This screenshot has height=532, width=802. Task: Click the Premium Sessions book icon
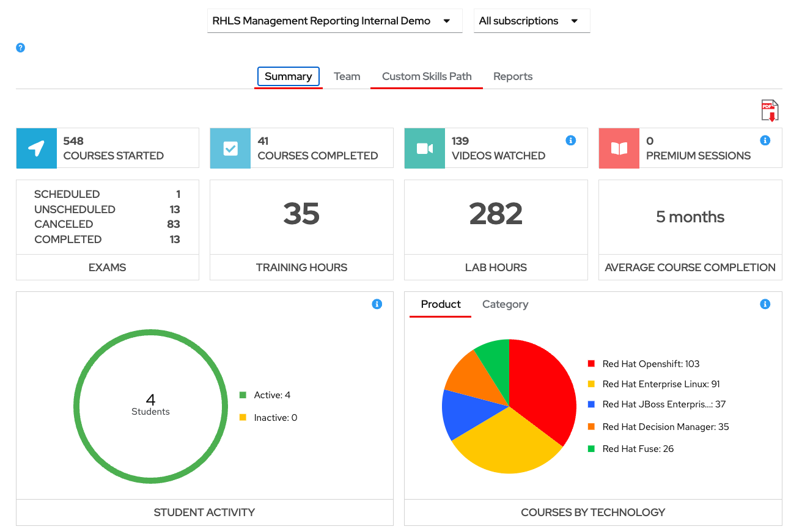coord(619,148)
